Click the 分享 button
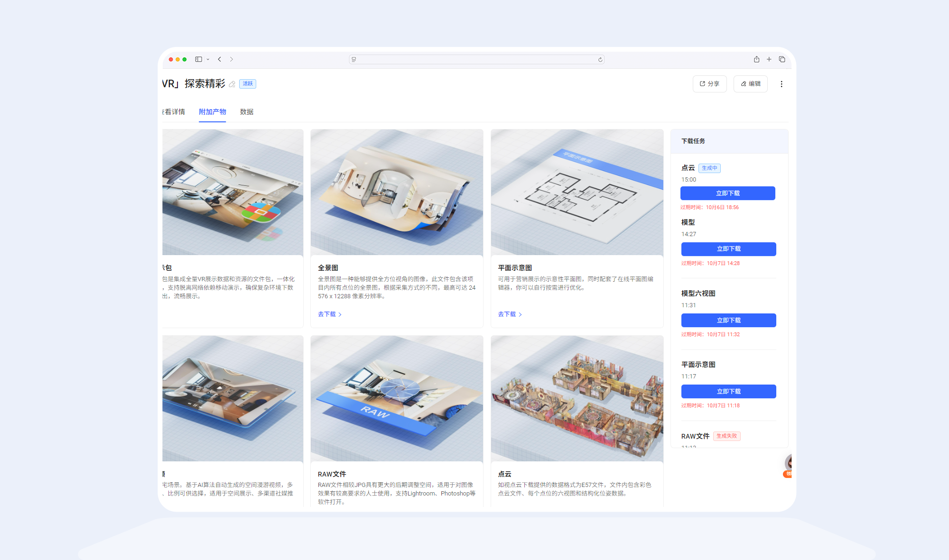The width and height of the screenshot is (949, 560). pos(709,84)
